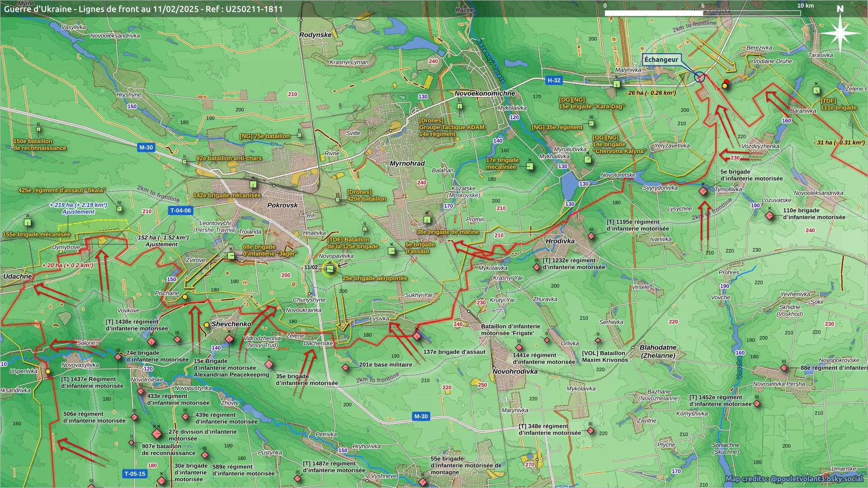Click the Groupe Tactique ADAM label
The image size is (868, 488).
452,127
